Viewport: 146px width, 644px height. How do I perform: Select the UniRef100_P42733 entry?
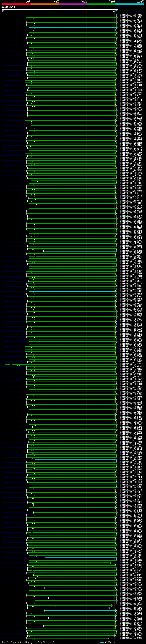tap(131, 311)
